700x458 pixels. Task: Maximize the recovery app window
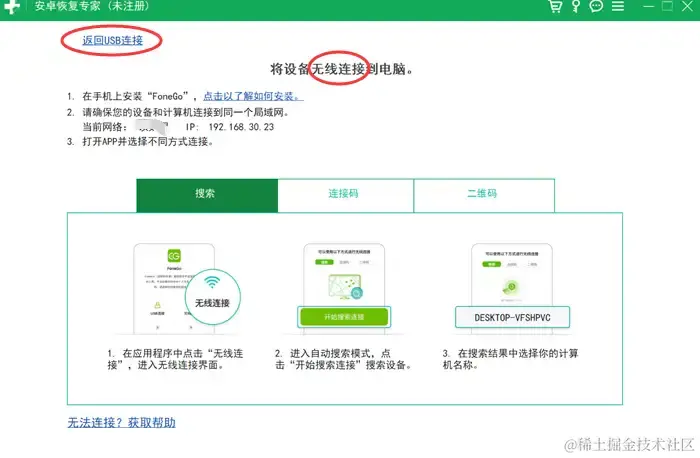pos(667,6)
